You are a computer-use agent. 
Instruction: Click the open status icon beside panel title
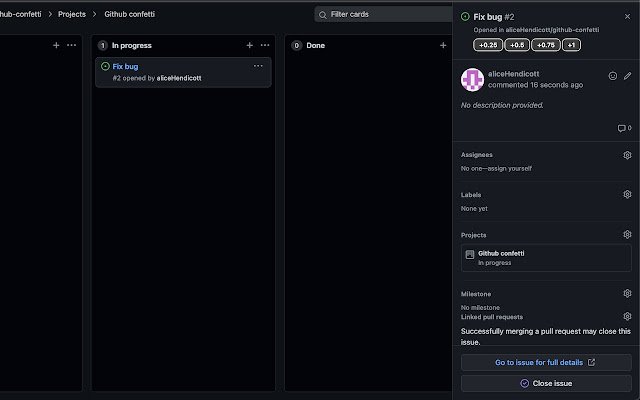(x=465, y=16)
